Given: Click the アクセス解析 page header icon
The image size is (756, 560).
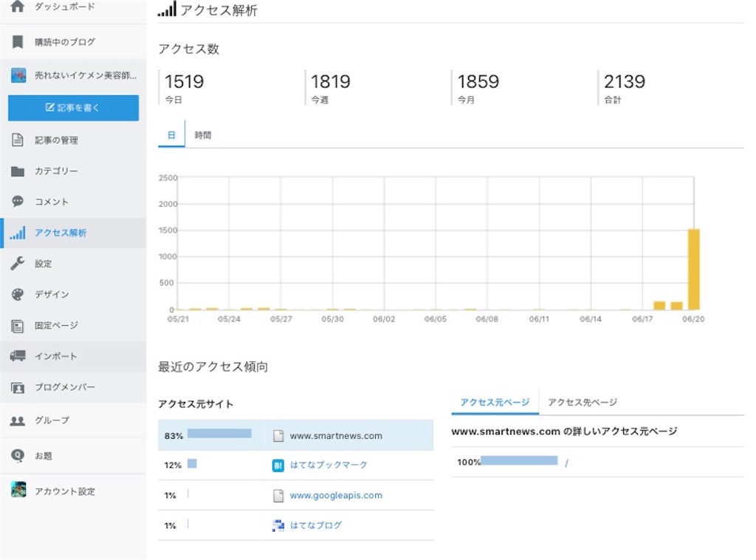Looking at the screenshot, I should [167, 9].
